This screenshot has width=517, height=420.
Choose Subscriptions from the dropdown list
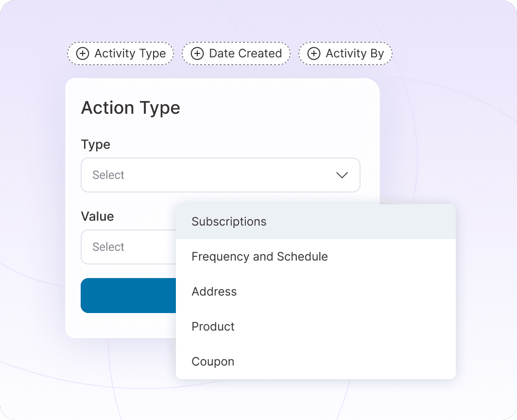pos(229,222)
